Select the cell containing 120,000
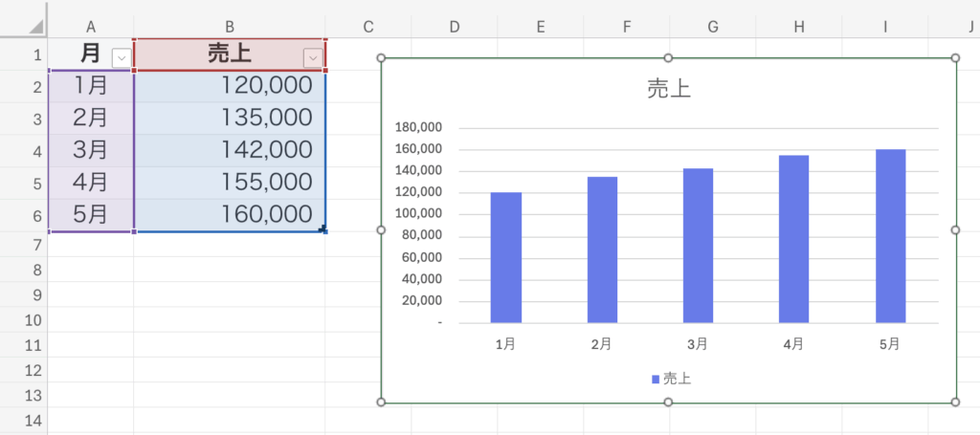 tap(230, 86)
